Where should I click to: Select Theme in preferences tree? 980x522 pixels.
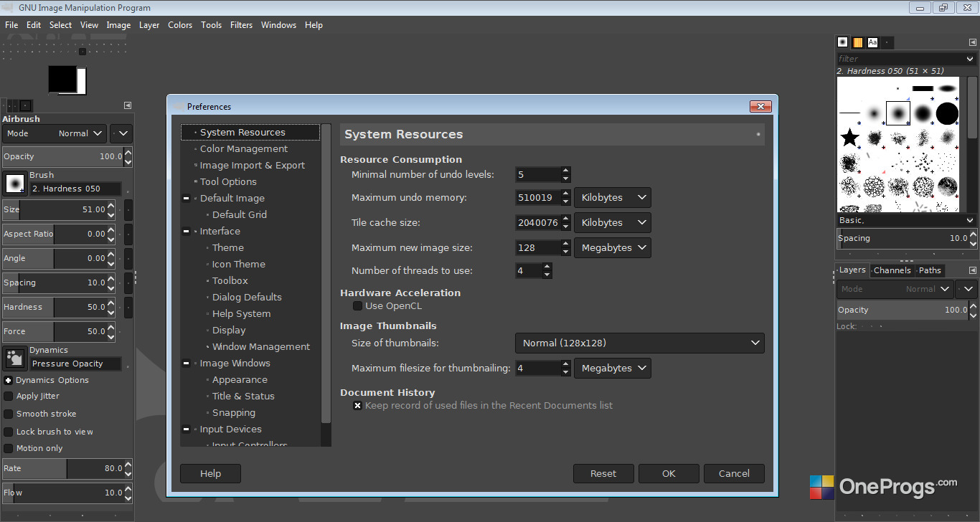(228, 248)
